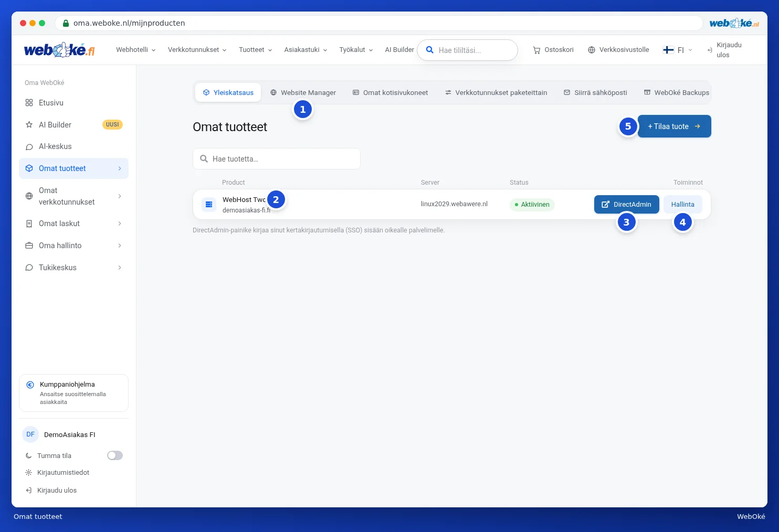This screenshot has height=532, width=779.
Task: Select the Siirrä sähköposti tab
Action: click(595, 92)
